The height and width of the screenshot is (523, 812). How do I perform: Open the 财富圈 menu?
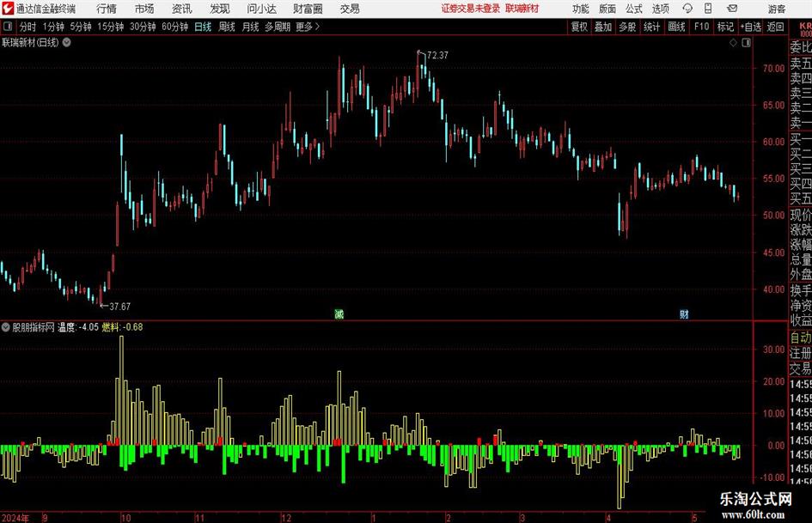pos(308,9)
